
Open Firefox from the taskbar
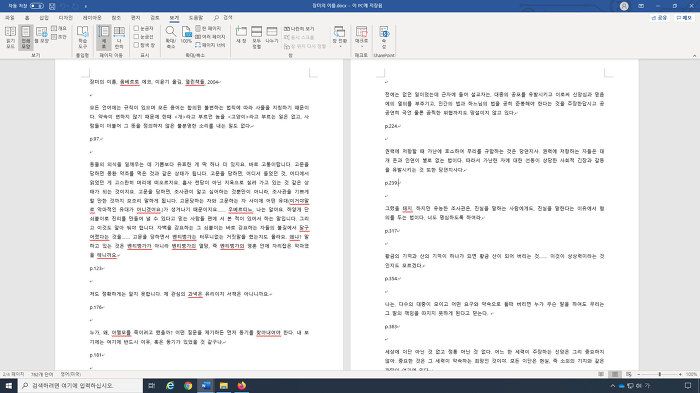pyautogui.click(x=242, y=385)
